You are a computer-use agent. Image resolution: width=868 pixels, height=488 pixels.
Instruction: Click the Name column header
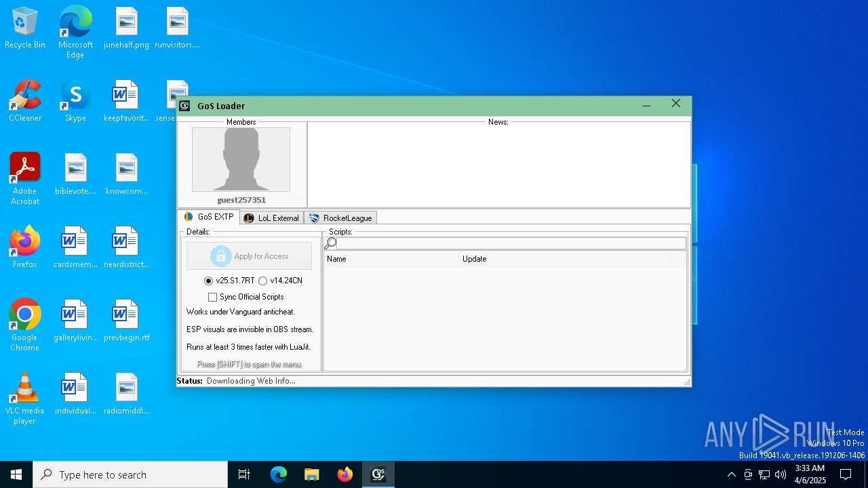click(392, 259)
